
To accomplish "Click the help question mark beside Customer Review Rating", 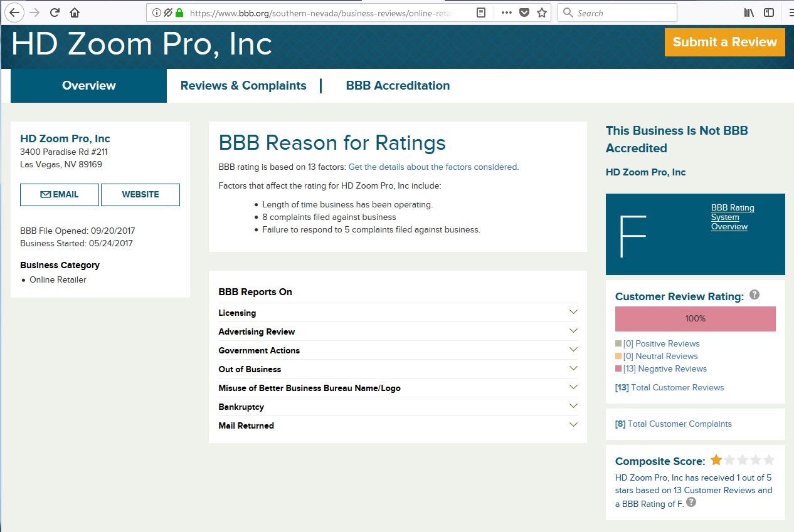I will click(x=754, y=295).
